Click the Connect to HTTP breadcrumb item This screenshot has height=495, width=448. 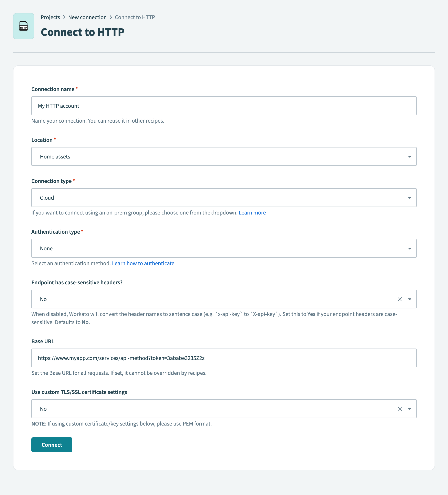click(135, 17)
